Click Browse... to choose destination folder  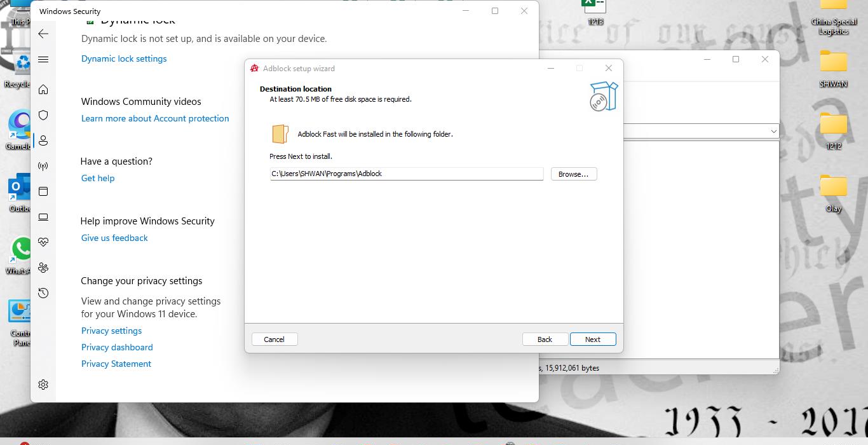(573, 174)
